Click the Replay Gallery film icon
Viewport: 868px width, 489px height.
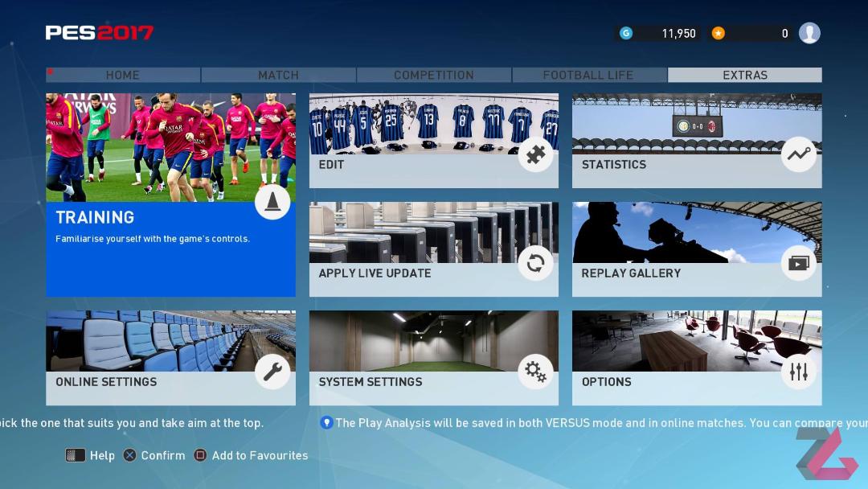tap(799, 263)
